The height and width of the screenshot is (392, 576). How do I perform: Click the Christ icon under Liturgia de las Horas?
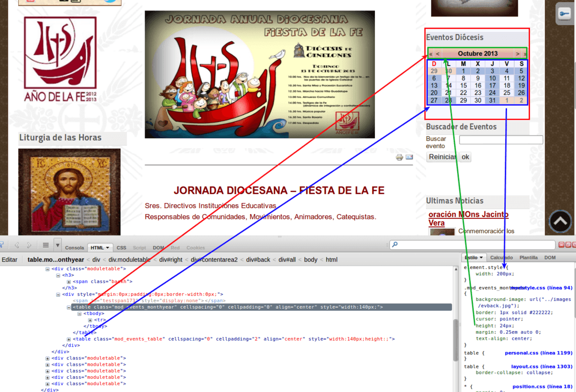click(70, 192)
